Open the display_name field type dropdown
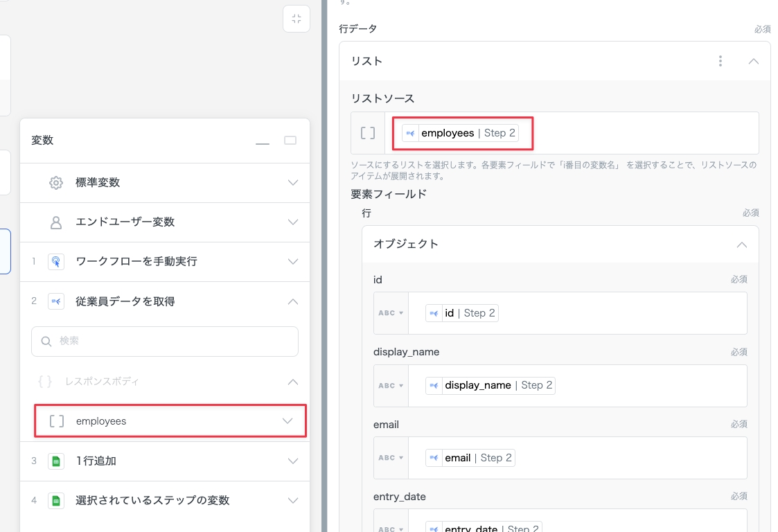The height and width of the screenshot is (532, 778). pyautogui.click(x=391, y=386)
